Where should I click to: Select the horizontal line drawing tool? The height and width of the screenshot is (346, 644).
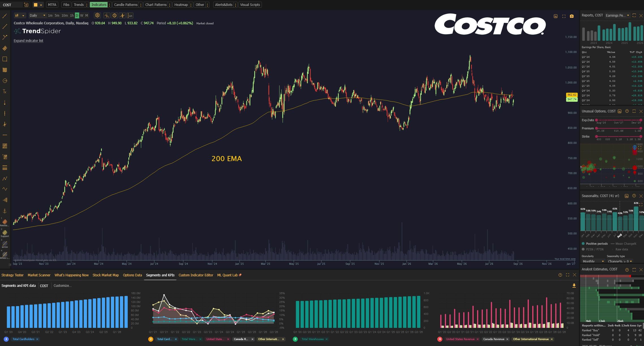[x=5, y=135]
